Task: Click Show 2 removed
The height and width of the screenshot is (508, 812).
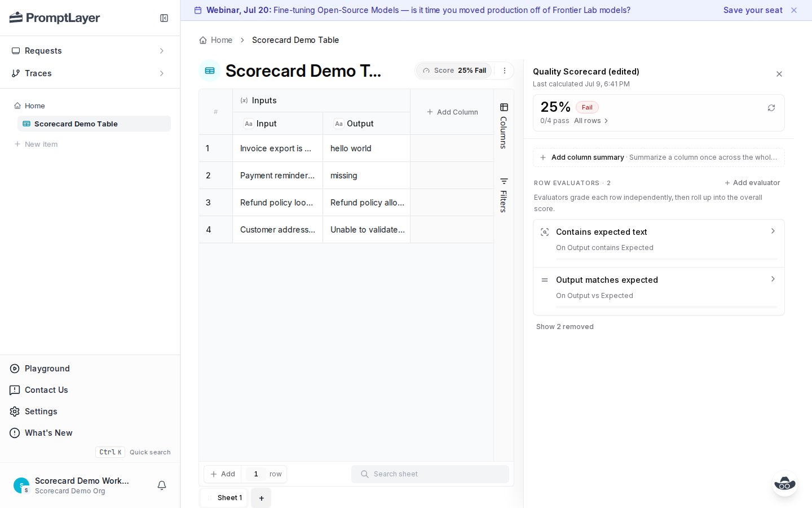Action: click(x=565, y=327)
